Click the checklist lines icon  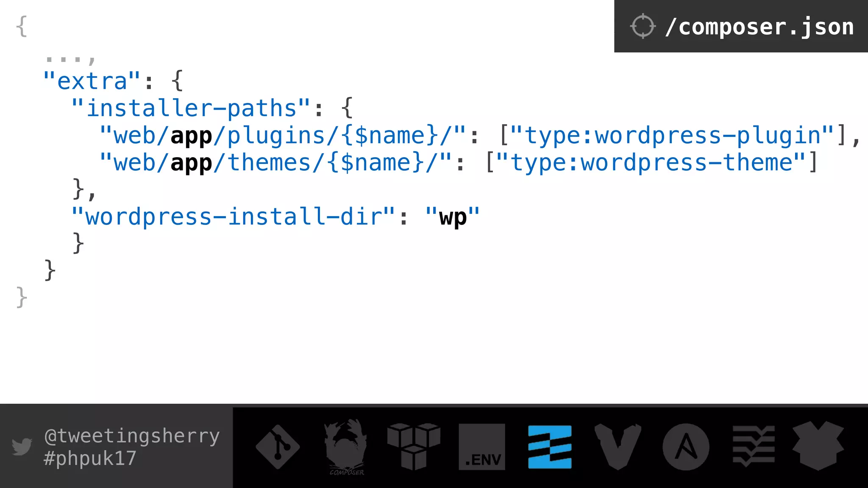click(754, 447)
